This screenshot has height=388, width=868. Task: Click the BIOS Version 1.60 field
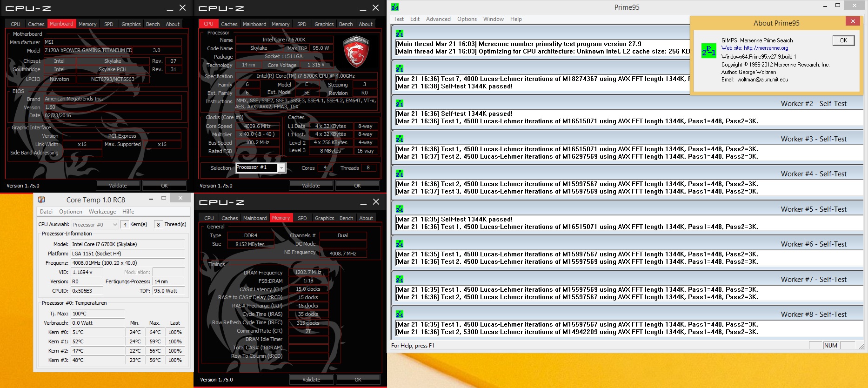coord(113,107)
